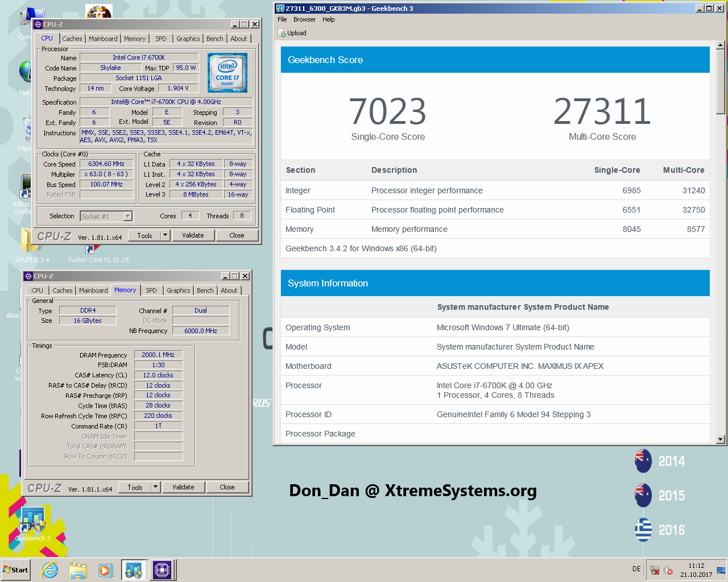Screen dimensions: 728x582
Task: Select the Geekbench taskbar button
Action: click(x=134, y=570)
